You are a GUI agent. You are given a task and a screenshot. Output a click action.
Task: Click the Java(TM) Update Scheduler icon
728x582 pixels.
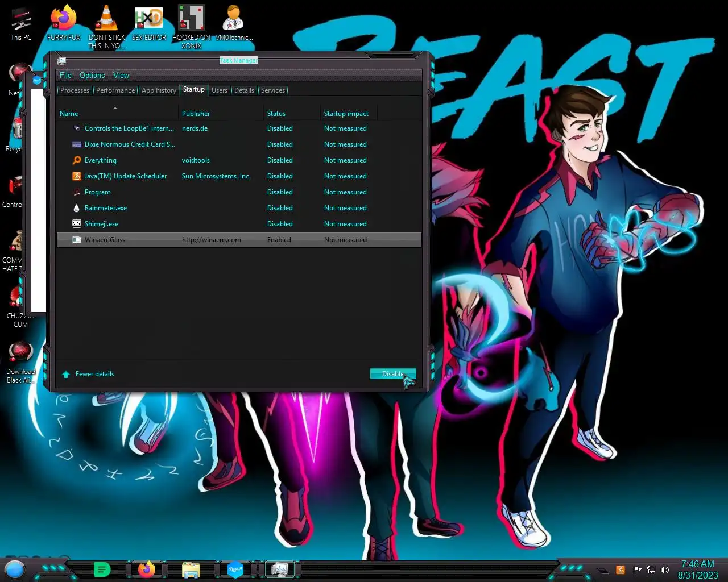77,176
